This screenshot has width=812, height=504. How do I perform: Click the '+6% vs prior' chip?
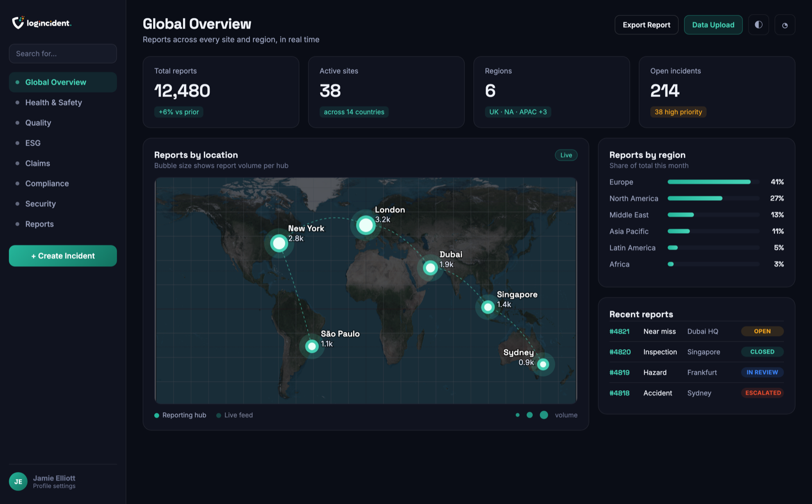[x=179, y=112]
